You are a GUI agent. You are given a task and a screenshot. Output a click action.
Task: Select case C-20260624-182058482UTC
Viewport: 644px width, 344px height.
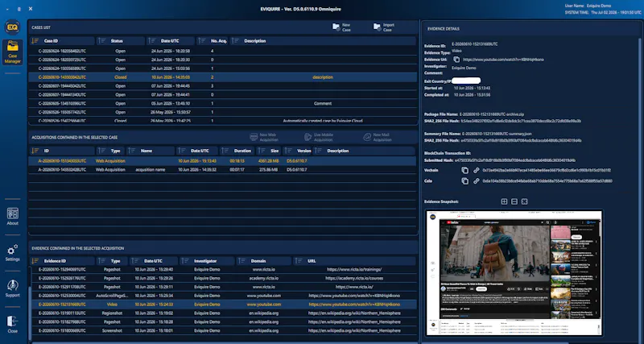click(223, 51)
